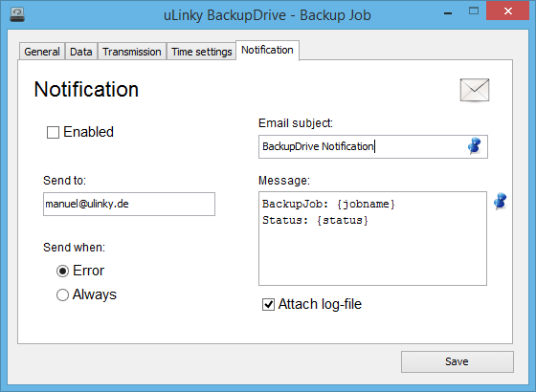Click the large Notification heading
This screenshot has width=536, height=392.
(x=86, y=90)
